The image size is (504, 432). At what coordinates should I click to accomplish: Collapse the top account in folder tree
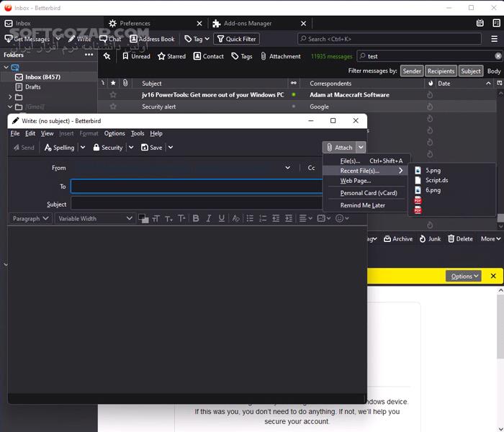coord(6,67)
